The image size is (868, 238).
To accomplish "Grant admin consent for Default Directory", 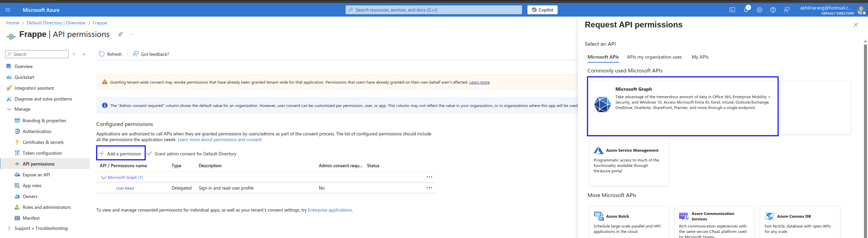I will [x=192, y=154].
